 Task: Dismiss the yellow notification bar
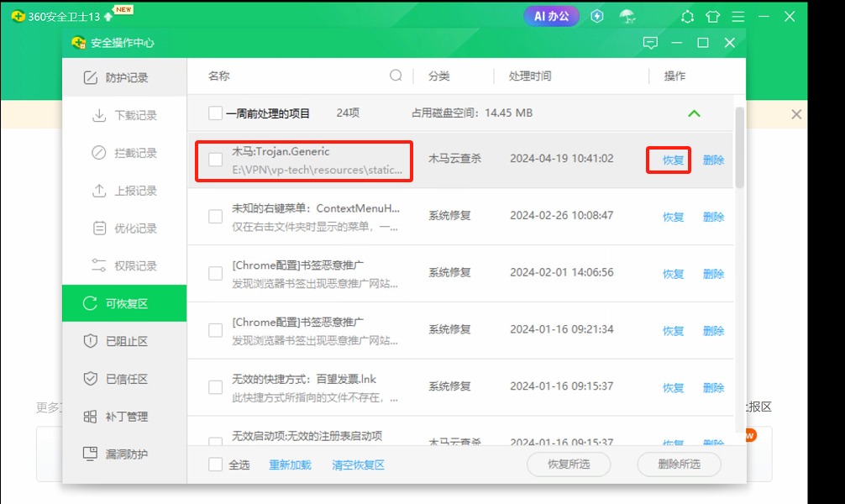point(796,114)
